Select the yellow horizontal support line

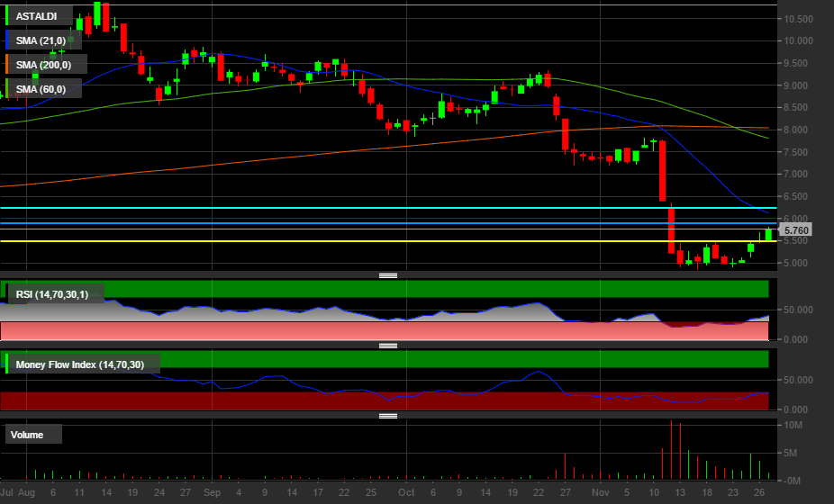[x=360, y=241]
